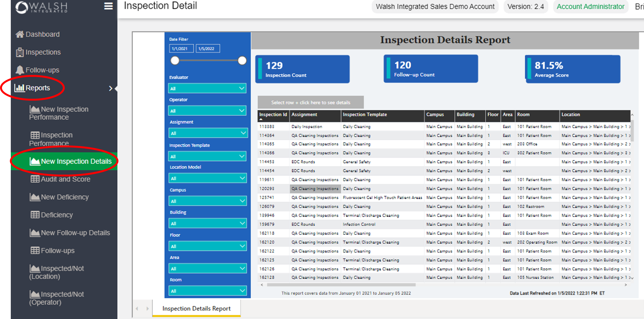Open the Evaluator filter dropdown

[207, 88]
